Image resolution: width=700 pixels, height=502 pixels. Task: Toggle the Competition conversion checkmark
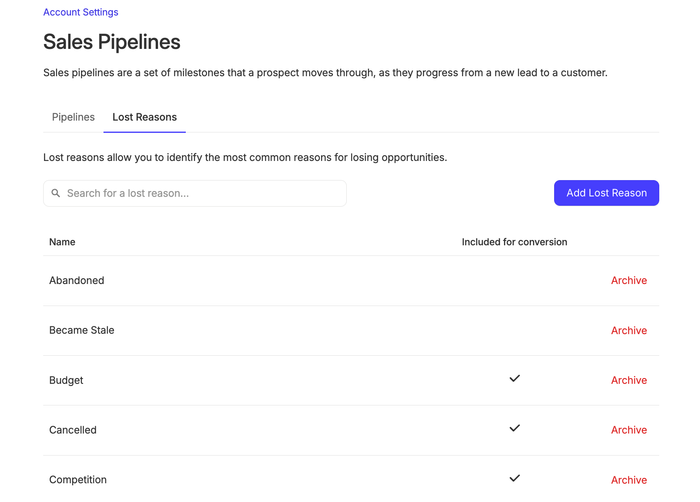tap(514, 478)
